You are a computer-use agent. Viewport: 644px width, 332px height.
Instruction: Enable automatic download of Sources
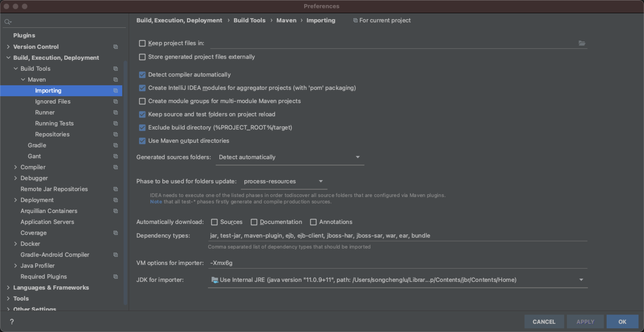(x=214, y=222)
